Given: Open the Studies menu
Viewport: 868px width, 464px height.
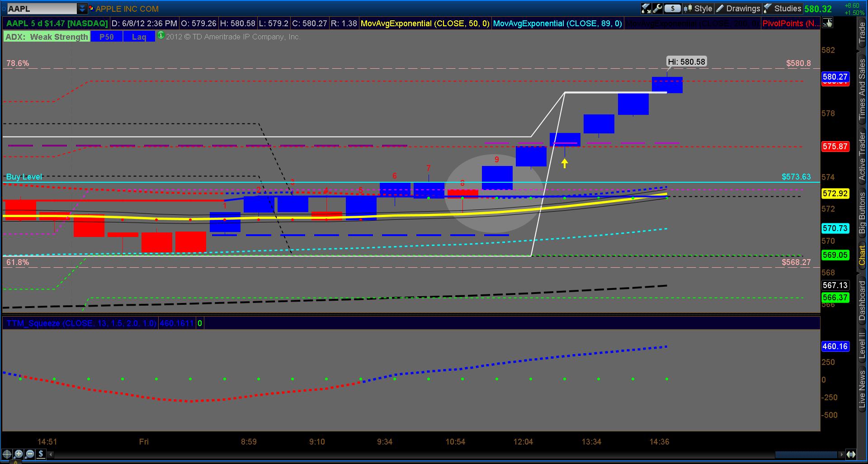Looking at the screenshot, I should pyautogui.click(x=783, y=9).
